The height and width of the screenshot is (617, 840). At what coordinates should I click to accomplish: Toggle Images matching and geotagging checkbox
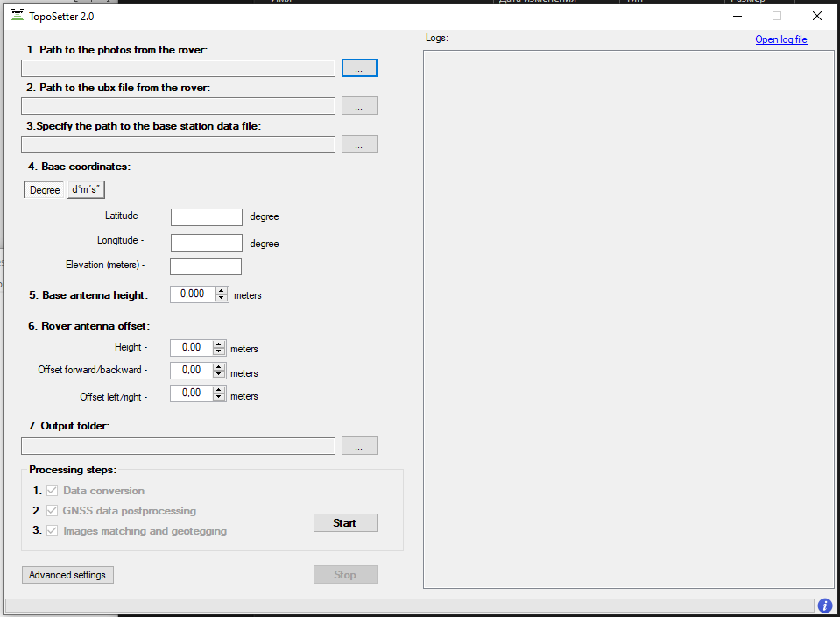[x=52, y=530]
